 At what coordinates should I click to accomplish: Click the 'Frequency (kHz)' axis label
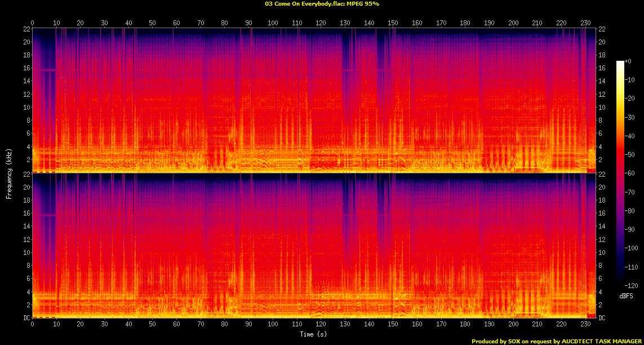point(9,173)
